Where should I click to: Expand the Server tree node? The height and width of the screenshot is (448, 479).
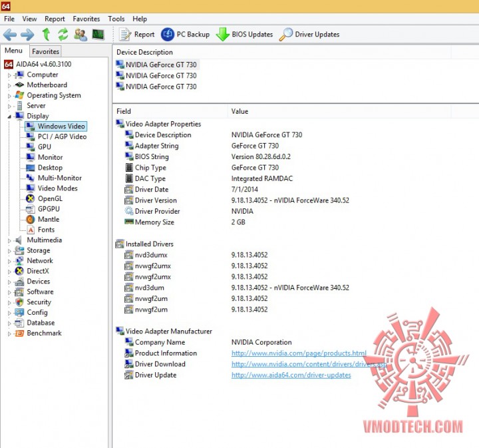9,107
